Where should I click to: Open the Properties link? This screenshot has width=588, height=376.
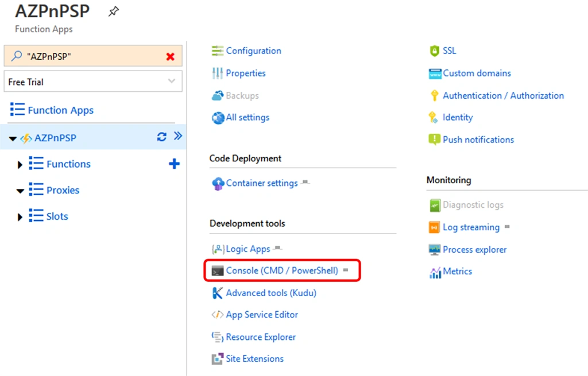246,73
